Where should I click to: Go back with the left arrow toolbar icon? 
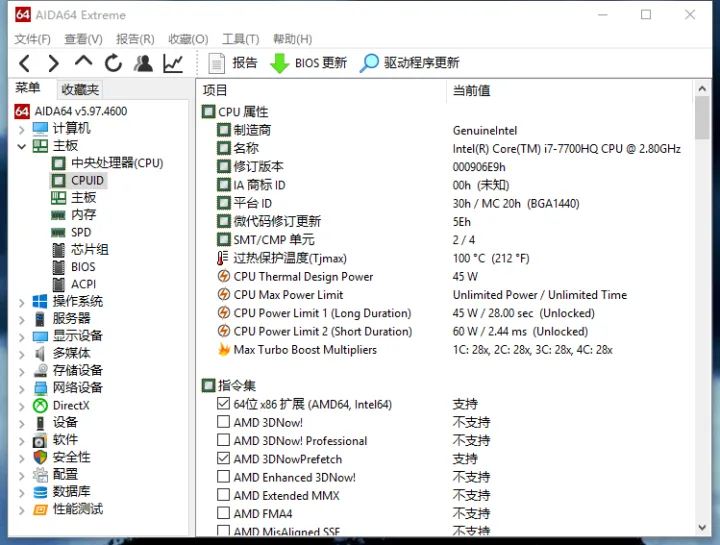click(x=25, y=63)
